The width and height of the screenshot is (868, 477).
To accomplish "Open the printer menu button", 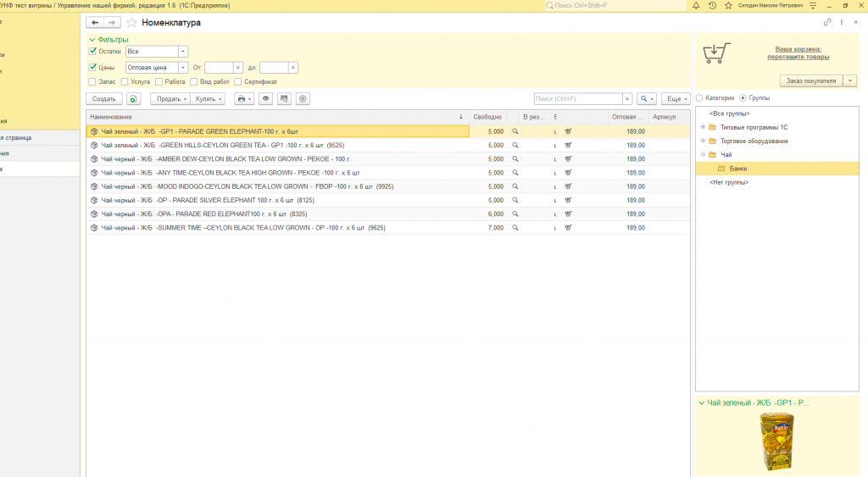I will coord(244,98).
